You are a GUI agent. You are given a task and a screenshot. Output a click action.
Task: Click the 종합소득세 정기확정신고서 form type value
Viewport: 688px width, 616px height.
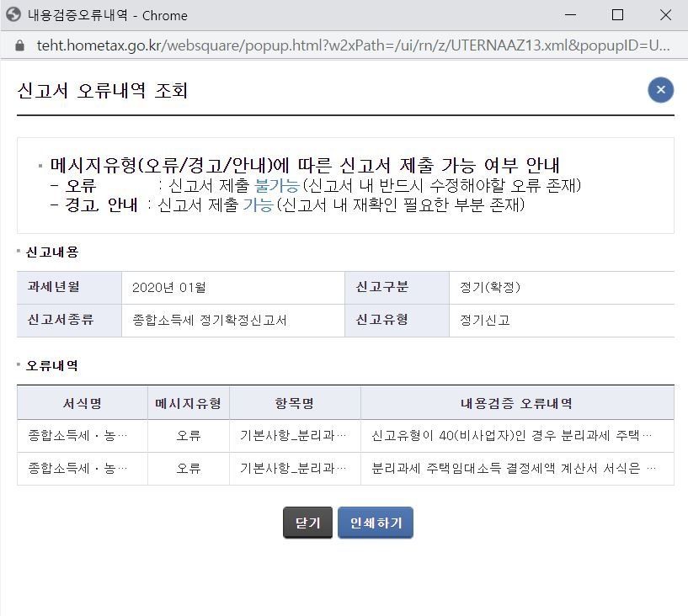(x=210, y=321)
